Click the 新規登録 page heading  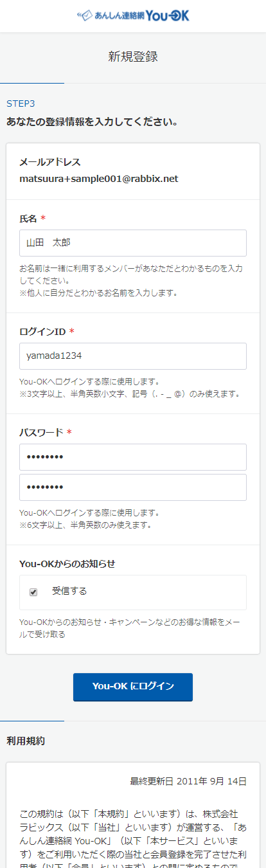[133, 57]
